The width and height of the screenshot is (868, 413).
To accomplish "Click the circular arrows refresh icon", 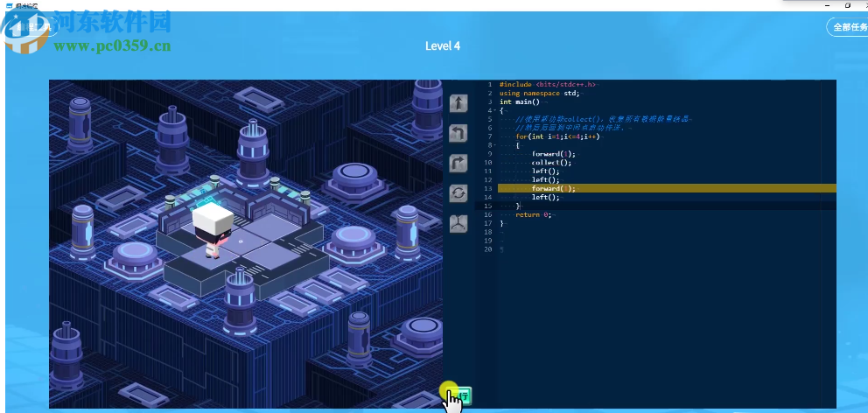I will [x=458, y=193].
